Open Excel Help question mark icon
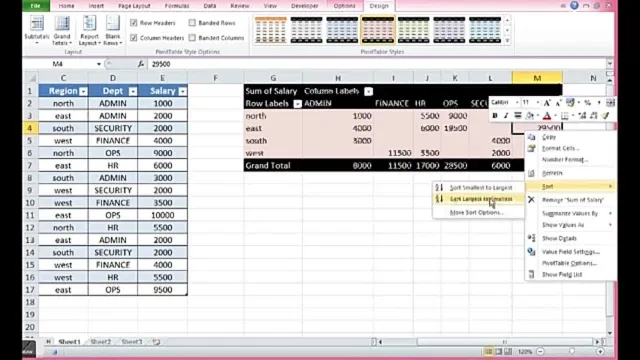Screen dimensions: 640x360 574,5
